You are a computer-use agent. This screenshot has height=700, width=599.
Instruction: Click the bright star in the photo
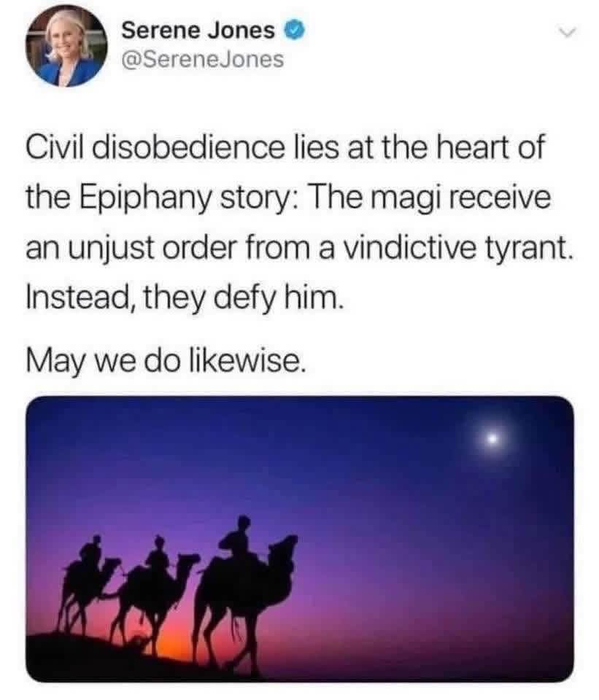coord(491,439)
